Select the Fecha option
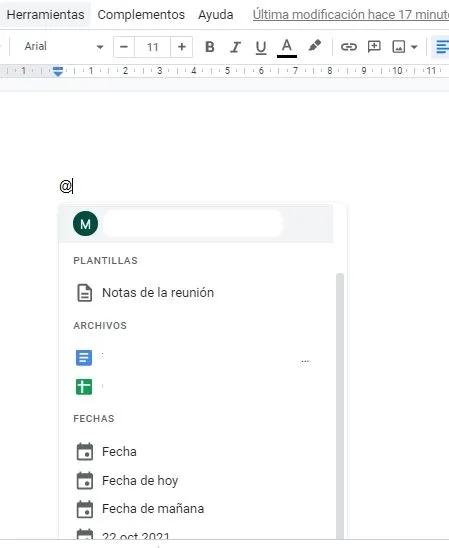Image resolution: width=449 pixels, height=548 pixels. tap(196, 452)
